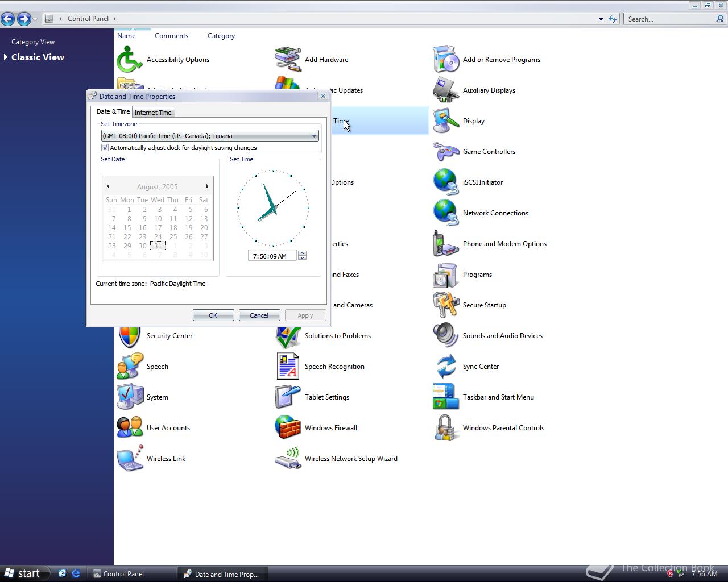Open Taskbar and Start Menu icon

(x=446, y=397)
